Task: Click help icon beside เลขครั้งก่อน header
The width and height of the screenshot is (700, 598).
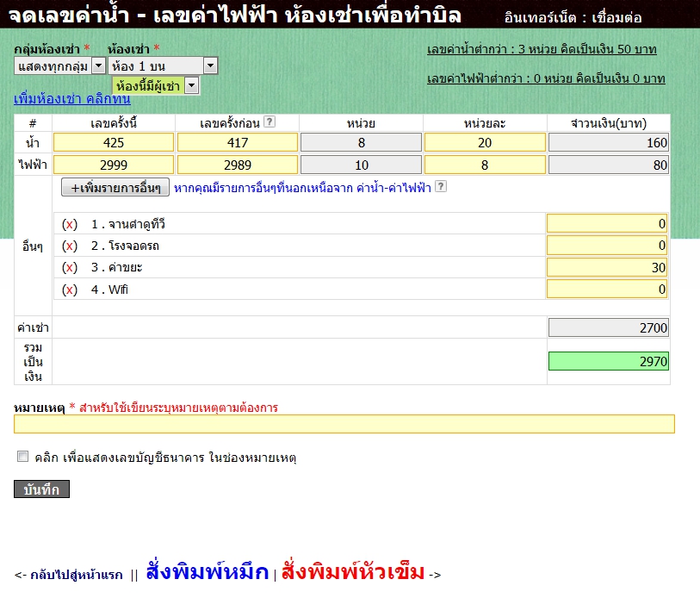Action: pyautogui.click(x=269, y=121)
